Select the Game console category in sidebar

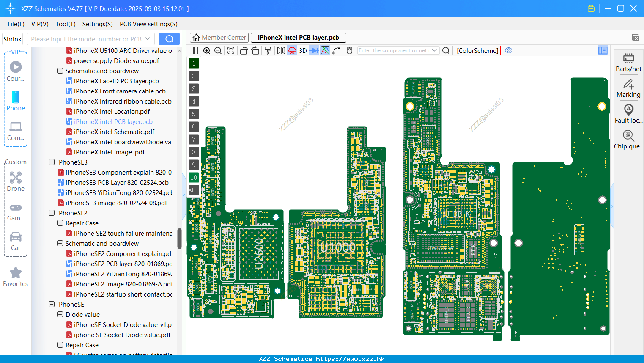click(x=16, y=212)
